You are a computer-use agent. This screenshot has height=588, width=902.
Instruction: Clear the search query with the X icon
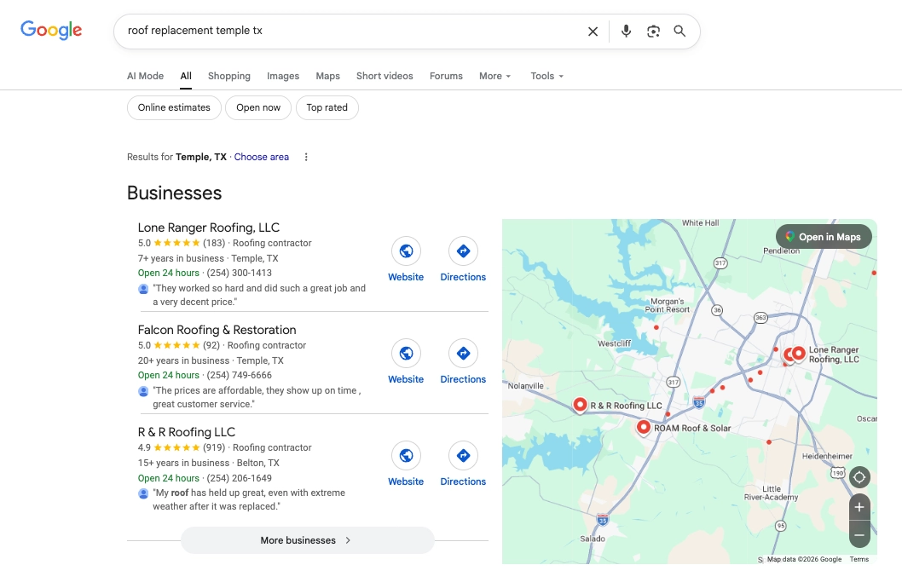[x=593, y=31]
